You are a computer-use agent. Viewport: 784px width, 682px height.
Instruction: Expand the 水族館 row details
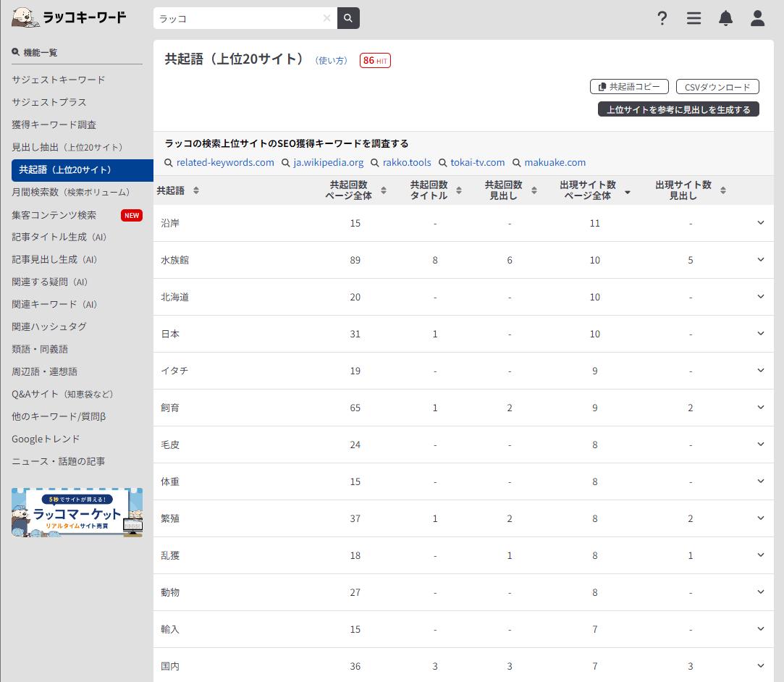[x=761, y=260]
